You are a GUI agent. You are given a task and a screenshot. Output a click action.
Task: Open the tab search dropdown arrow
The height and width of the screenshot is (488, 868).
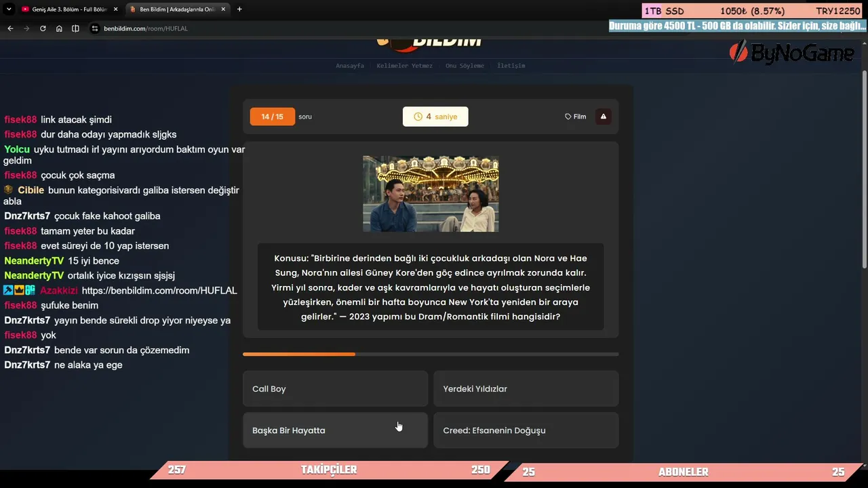coord(9,9)
